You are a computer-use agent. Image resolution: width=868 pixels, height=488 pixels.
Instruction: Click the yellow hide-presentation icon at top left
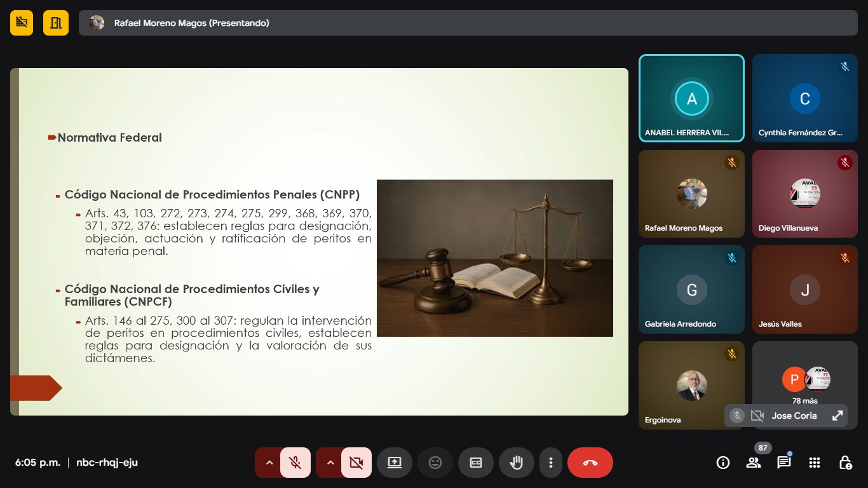(22, 23)
